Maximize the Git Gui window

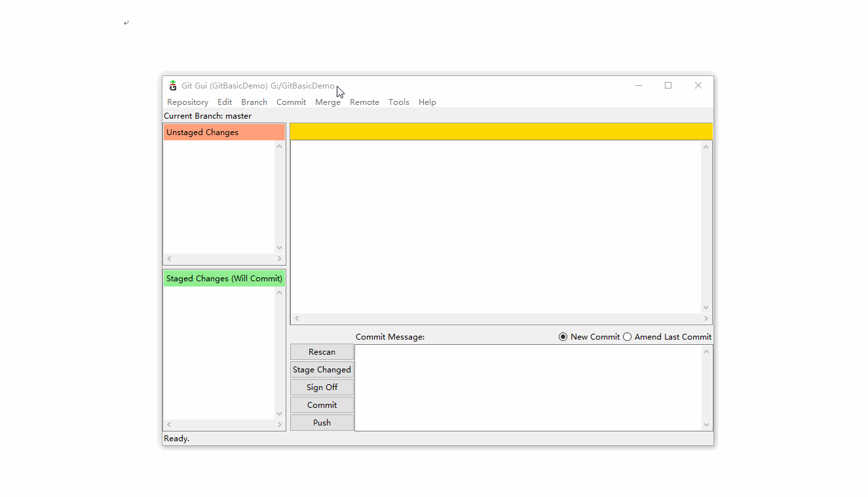coord(668,85)
